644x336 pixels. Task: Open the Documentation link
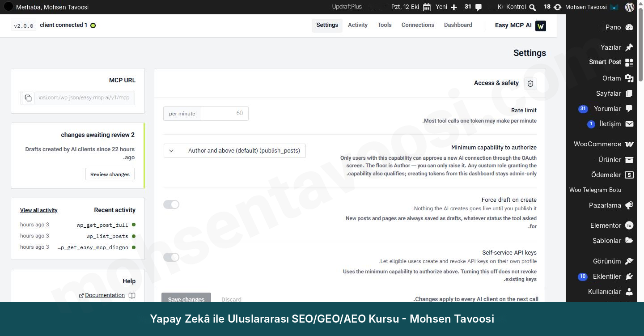(x=105, y=295)
